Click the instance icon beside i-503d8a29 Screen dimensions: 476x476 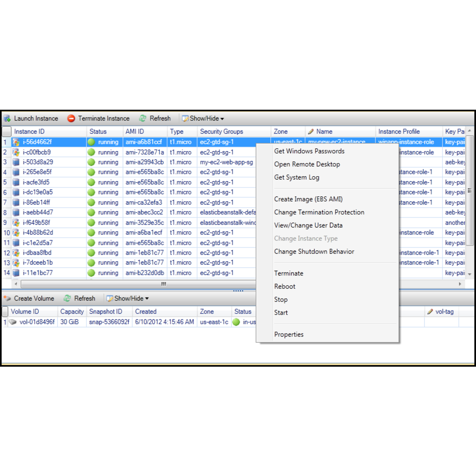coord(16,162)
